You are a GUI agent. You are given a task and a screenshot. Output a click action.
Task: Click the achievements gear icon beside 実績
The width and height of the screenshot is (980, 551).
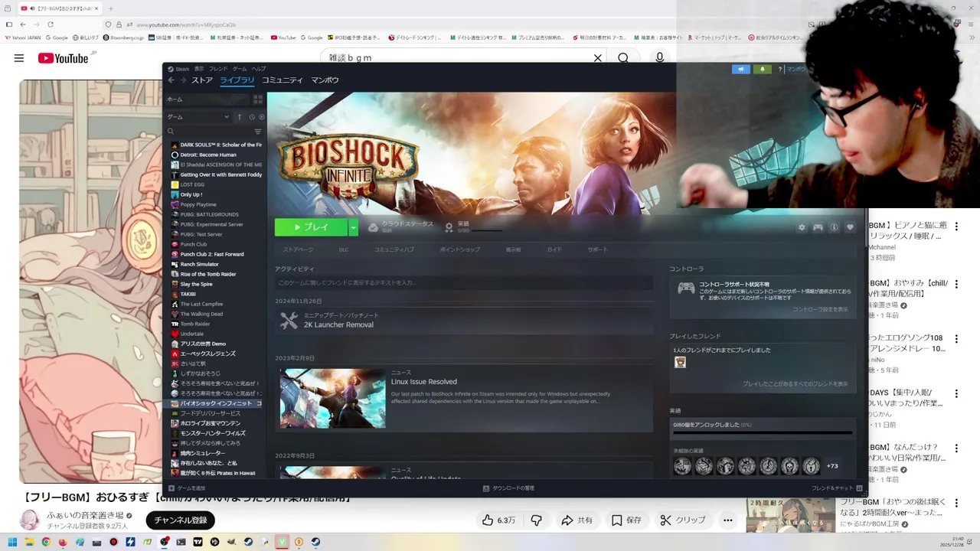(x=449, y=227)
